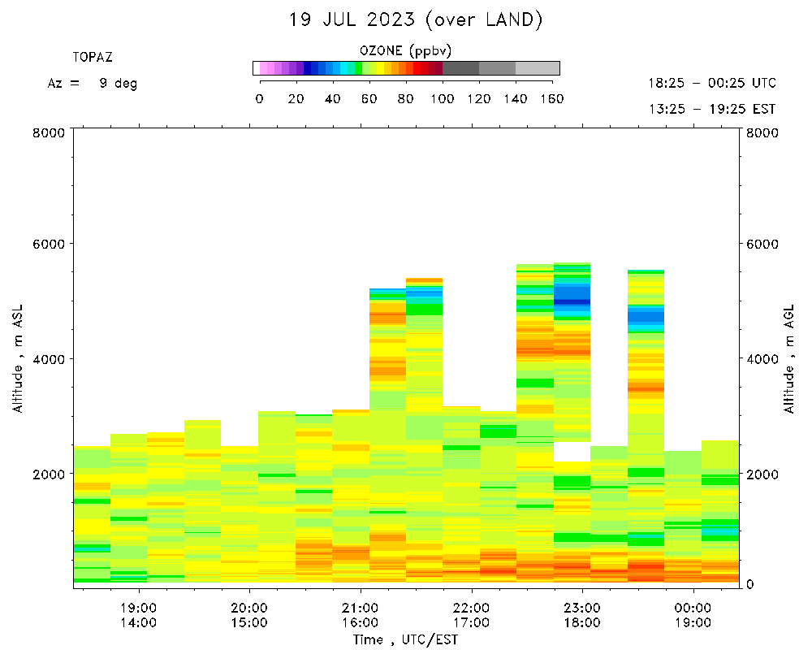Click the '18:25 - 00:25 UTC' time range

pyautogui.click(x=712, y=83)
